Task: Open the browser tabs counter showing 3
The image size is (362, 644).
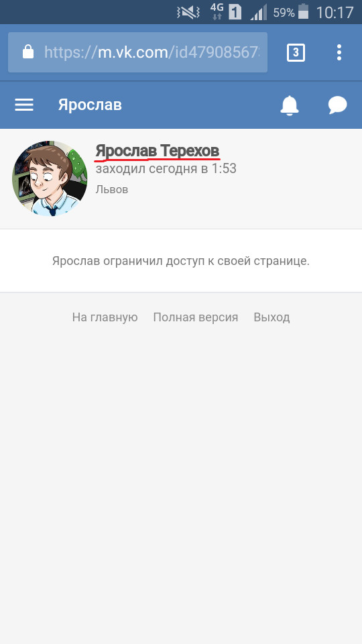Action: (x=296, y=52)
